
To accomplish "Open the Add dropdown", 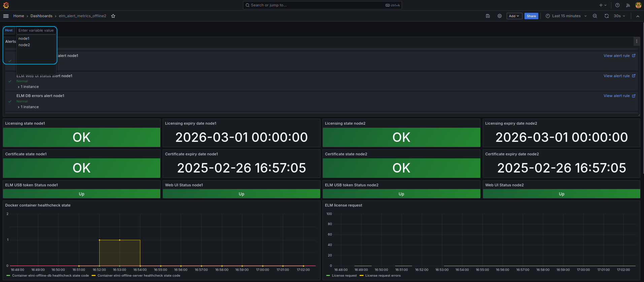I will click(x=514, y=16).
